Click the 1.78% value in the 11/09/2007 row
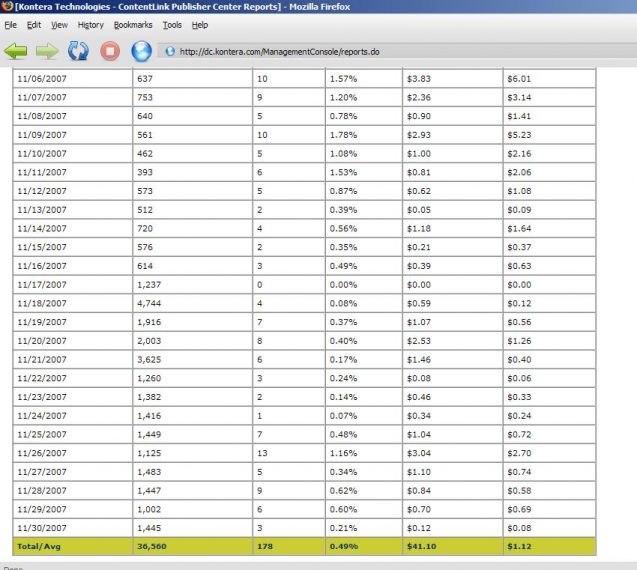This screenshot has height=570, width=637. coord(343,135)
